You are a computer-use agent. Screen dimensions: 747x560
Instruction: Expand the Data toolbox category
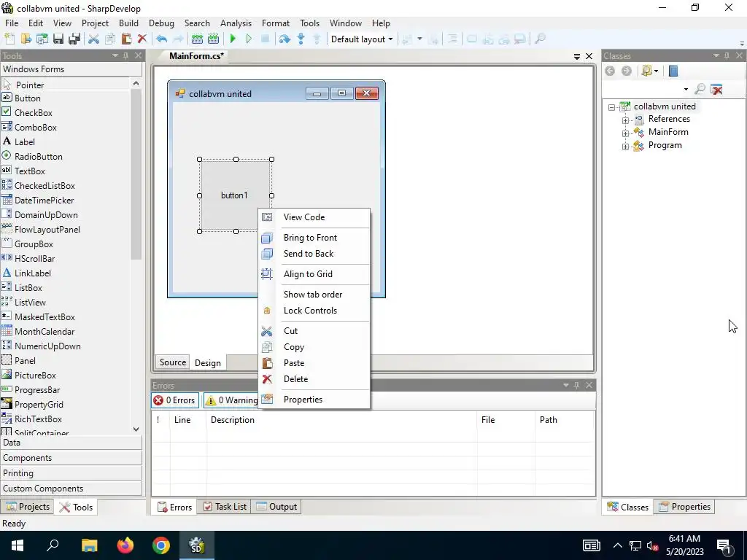[71, 443]
